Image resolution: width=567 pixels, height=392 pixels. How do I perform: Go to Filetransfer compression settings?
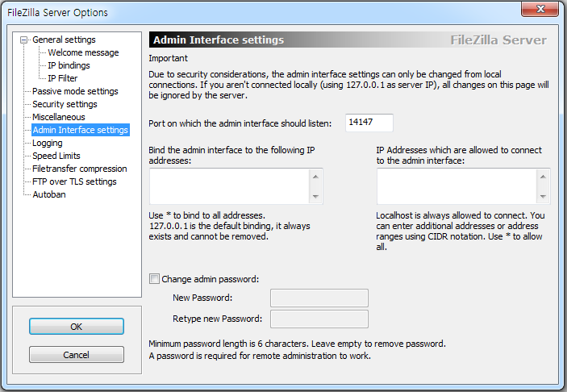[80, 169]
